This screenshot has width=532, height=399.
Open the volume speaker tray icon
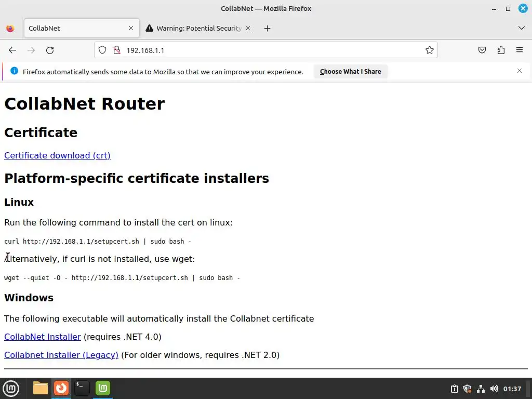tap(495, 389)
